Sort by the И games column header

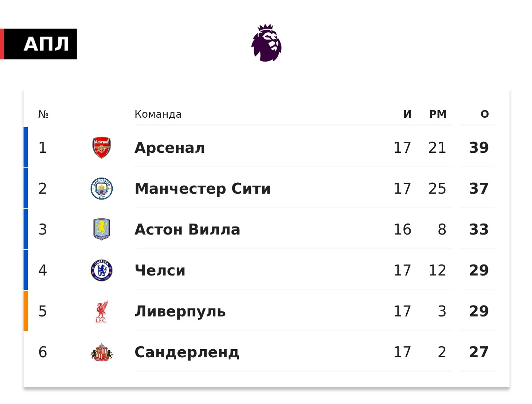pos(407,114)
